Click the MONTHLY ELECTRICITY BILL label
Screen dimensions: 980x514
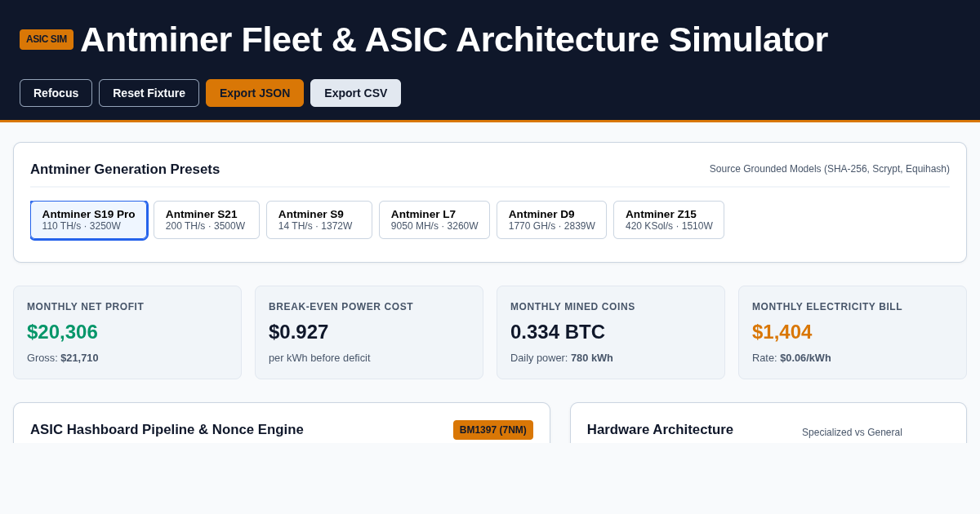tap(827, 307)
